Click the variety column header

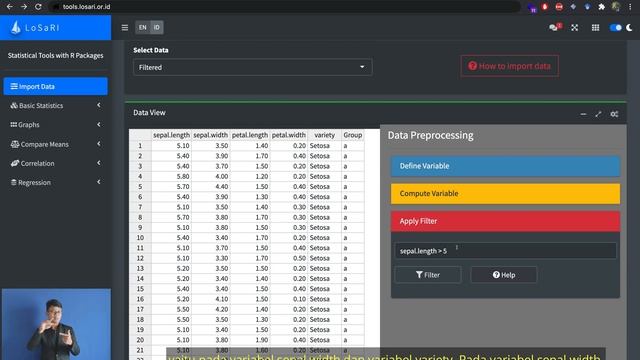pyautogui.click(x=324, y=135)
